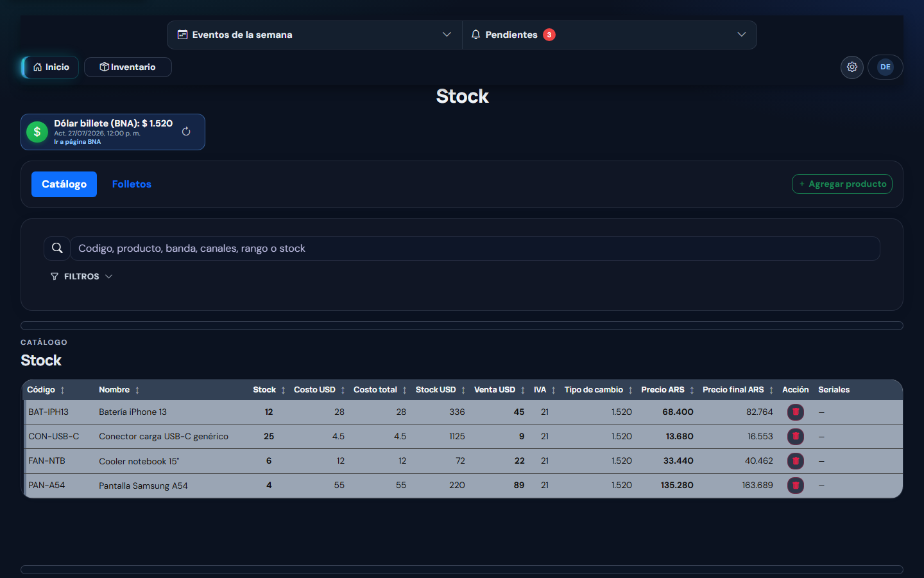Focus the product search input field
Image resolution: width=924 pixels, height=578 pixels.
[475, 249]
